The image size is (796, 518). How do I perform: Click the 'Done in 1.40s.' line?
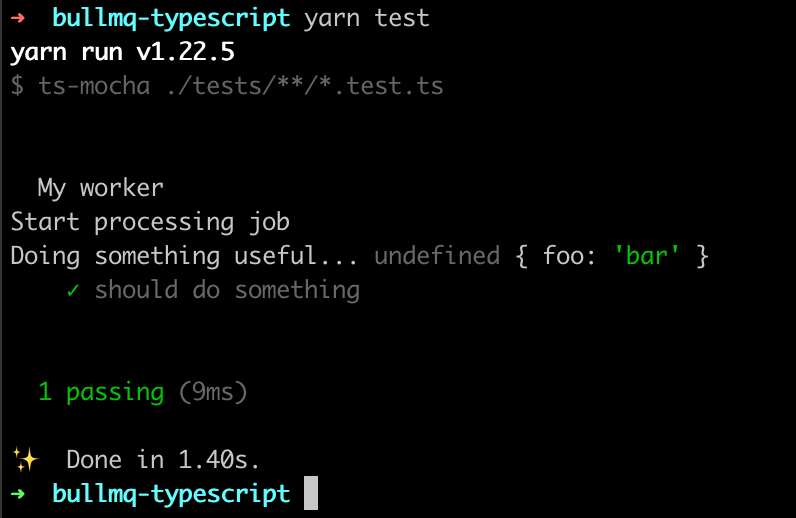tap(163, 460)
